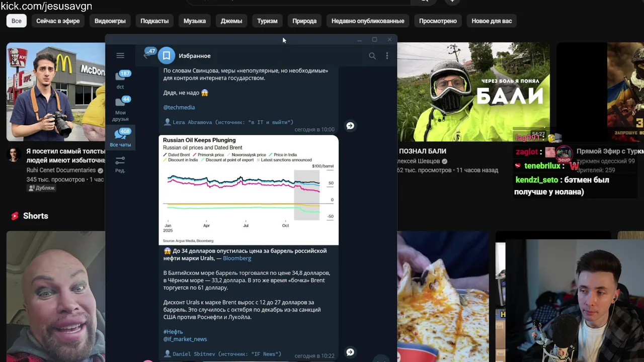The width and height of the screenshot is (644, 362).
Task: Open the dct chat folder
Action: click(120, 79)
